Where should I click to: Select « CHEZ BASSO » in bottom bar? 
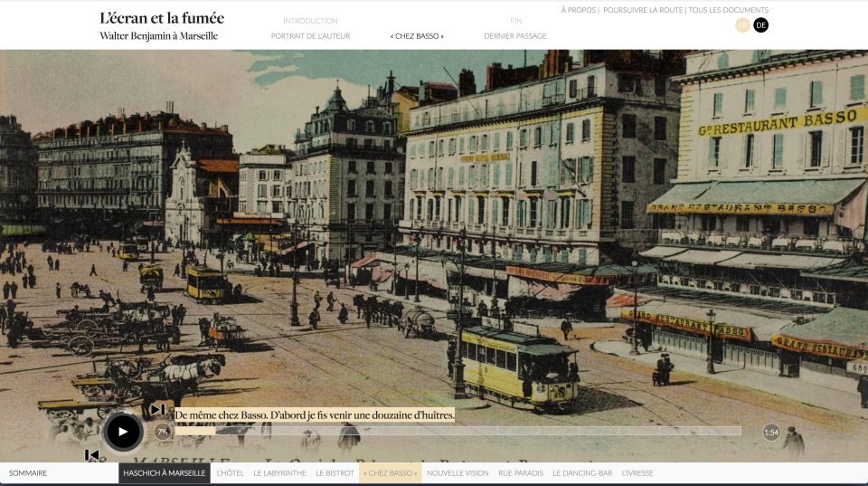coord(391,473)
